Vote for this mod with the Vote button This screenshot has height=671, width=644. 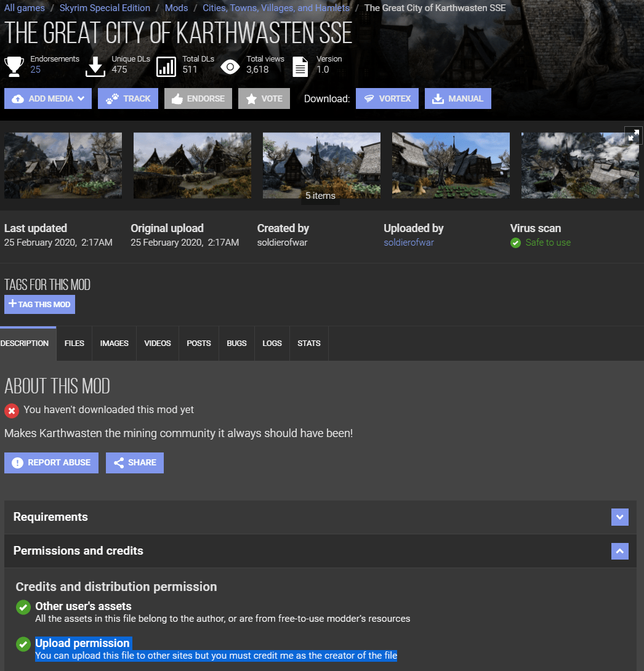coord(264,98)
